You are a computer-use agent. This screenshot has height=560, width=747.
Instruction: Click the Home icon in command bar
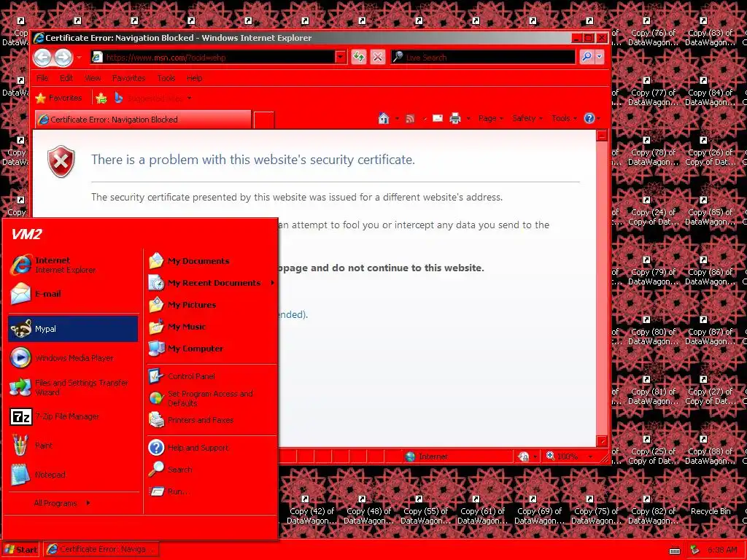pyautogui.click(x=384, y=119)
